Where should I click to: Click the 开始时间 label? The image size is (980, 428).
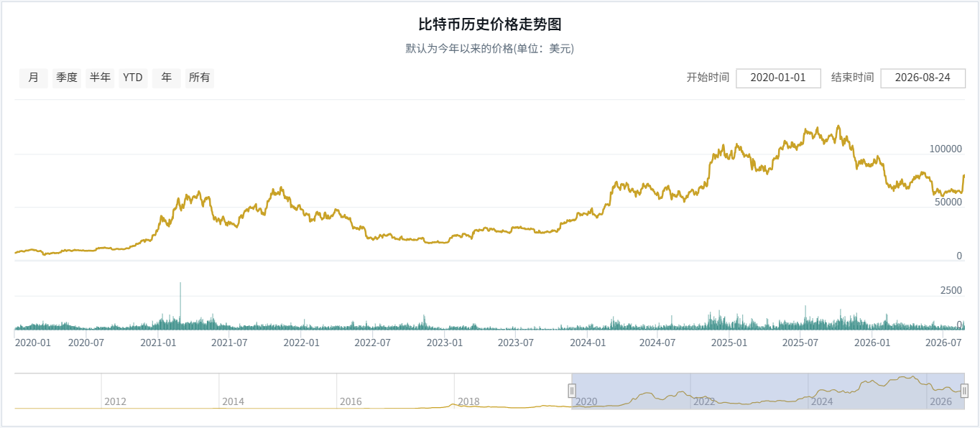[x=708, y=78]
